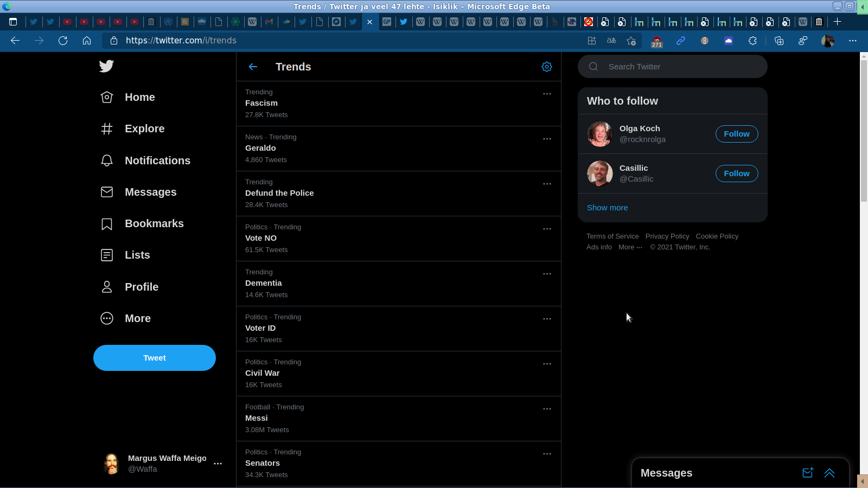This screenshot has height=488, width=868.
Task: Open Trends settings gear icon
Action: (x=547, y=67)
